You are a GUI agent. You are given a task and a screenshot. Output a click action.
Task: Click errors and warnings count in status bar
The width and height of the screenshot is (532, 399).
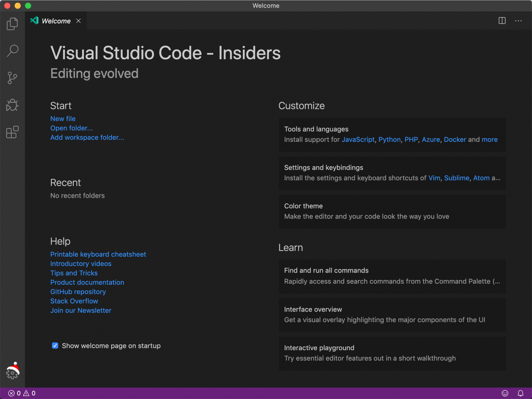pos(22,393)
